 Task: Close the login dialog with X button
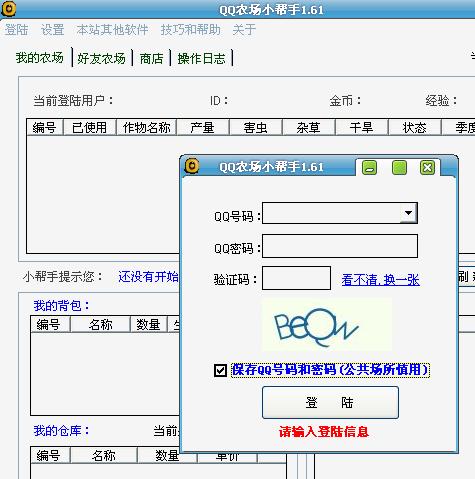(x=427, y=167)
